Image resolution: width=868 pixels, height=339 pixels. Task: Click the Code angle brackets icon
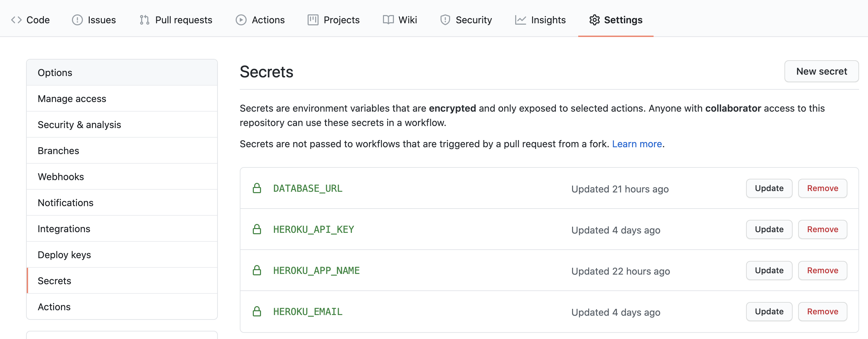[x=16, y=20]
